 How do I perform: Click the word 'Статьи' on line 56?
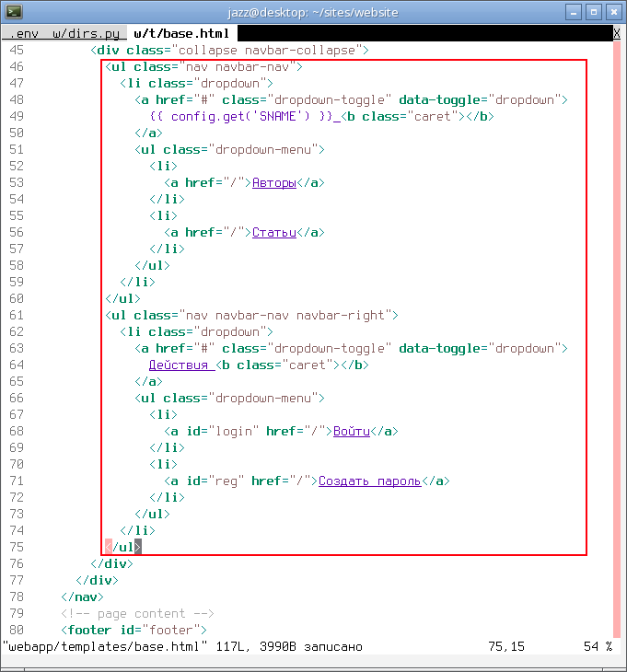point(274,233)
